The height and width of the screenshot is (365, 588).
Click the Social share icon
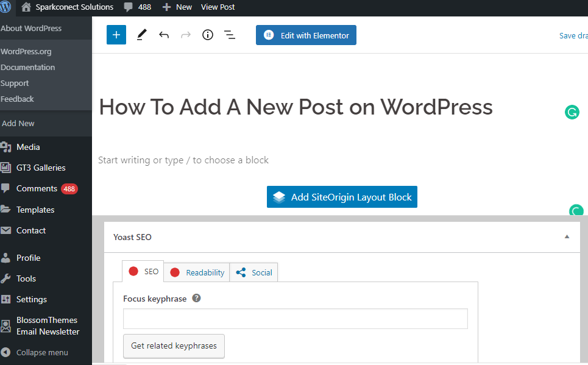[x=241, y=272]
